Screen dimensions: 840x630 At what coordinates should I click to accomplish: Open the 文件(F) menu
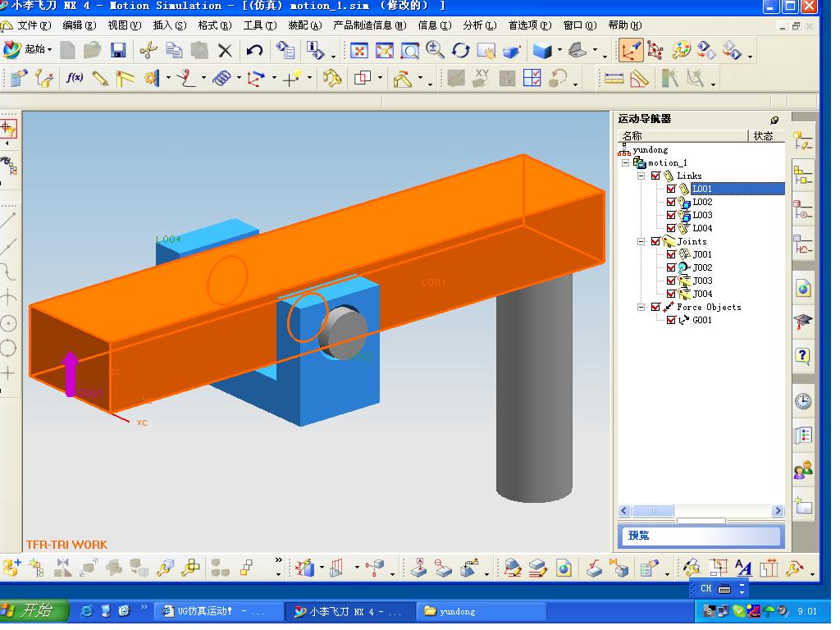pos(34,25)
